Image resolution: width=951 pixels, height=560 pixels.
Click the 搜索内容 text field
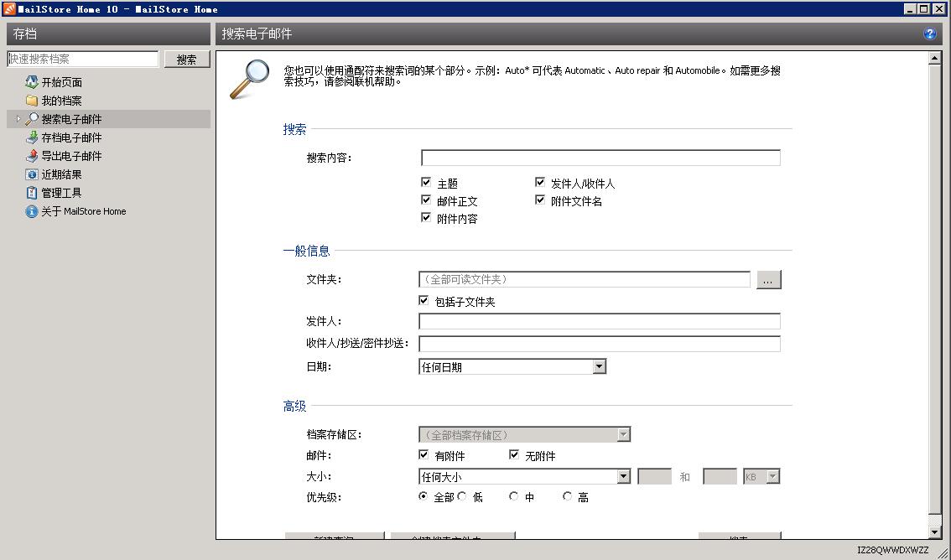[x=600, y=158]
